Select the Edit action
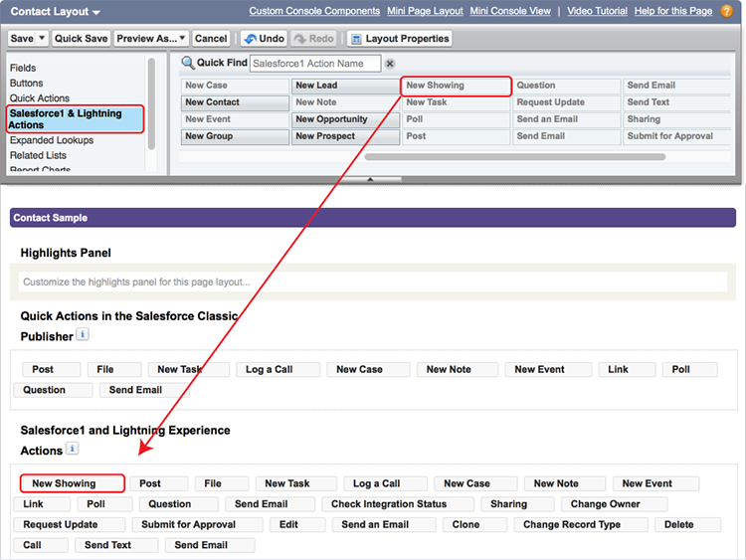The width and height of the screenshot is (746, 560). [297, 525]
